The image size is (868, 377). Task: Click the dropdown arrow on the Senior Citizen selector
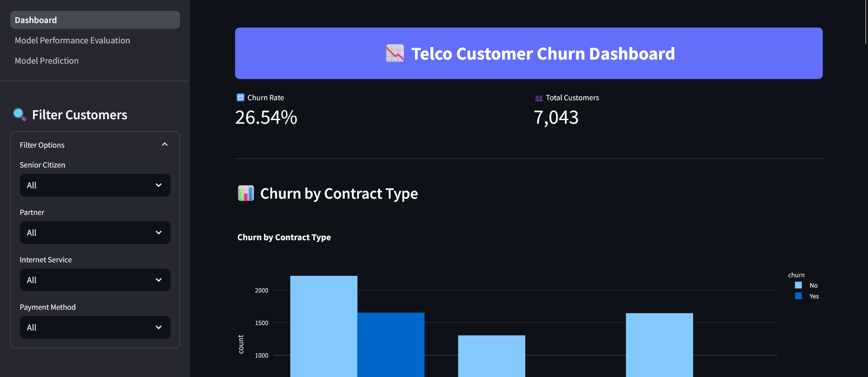[158, 185]
